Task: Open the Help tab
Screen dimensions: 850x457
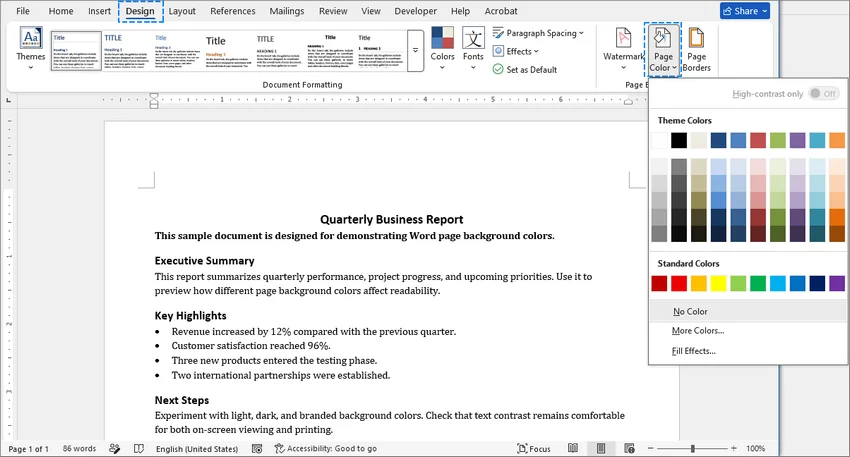Action: (460, 11)
